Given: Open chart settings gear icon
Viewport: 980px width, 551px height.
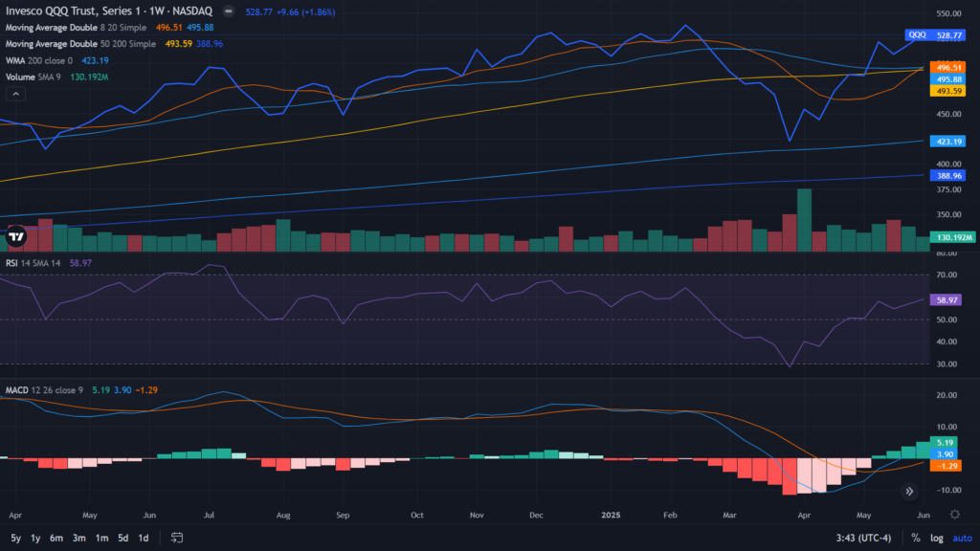Looking at the screenshot, I should [x=954, y=515].
